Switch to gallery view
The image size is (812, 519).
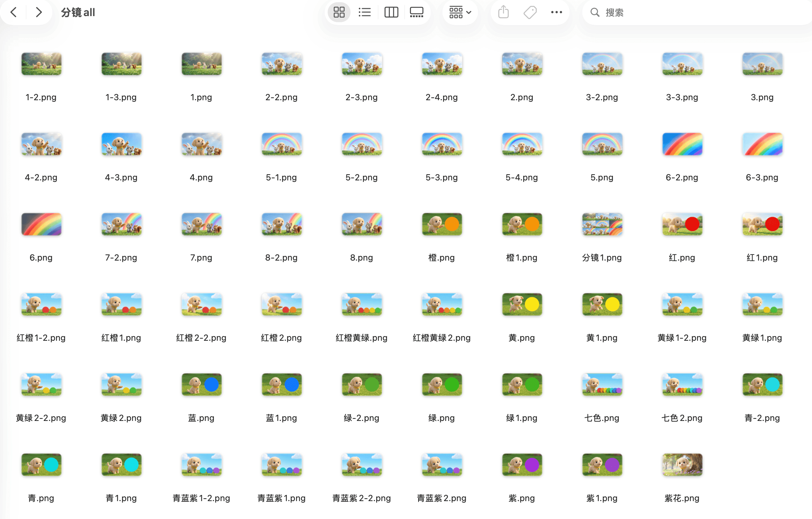[416, 13]
